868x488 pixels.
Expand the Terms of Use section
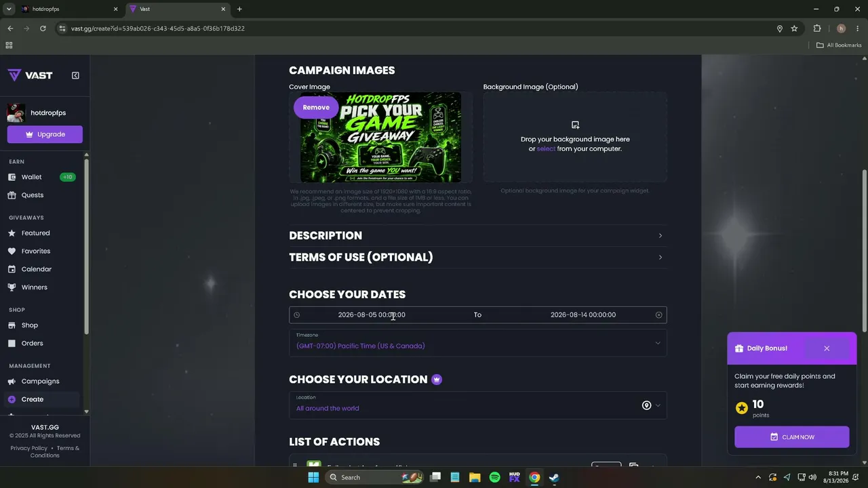(477, 258)
